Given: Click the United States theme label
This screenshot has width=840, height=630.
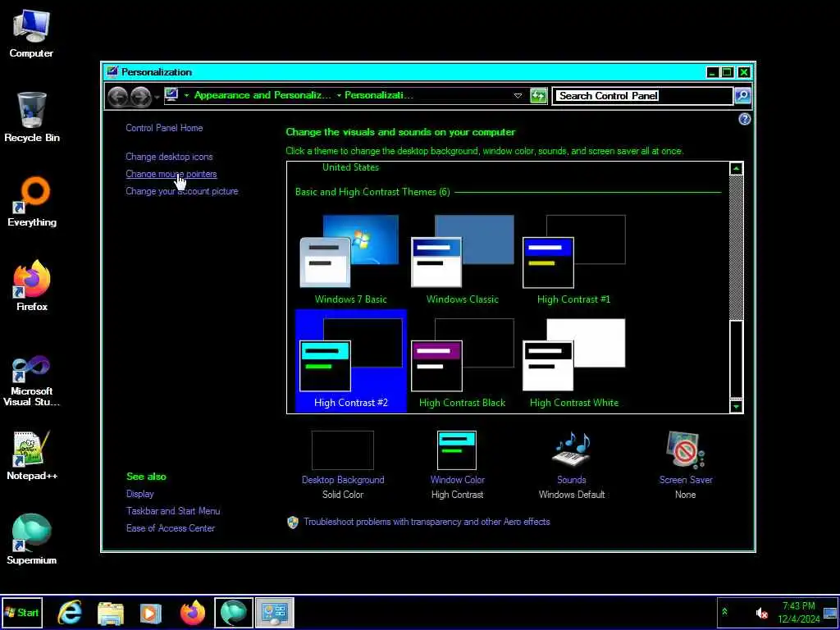Looking at the screenshot, I should 350,167.
